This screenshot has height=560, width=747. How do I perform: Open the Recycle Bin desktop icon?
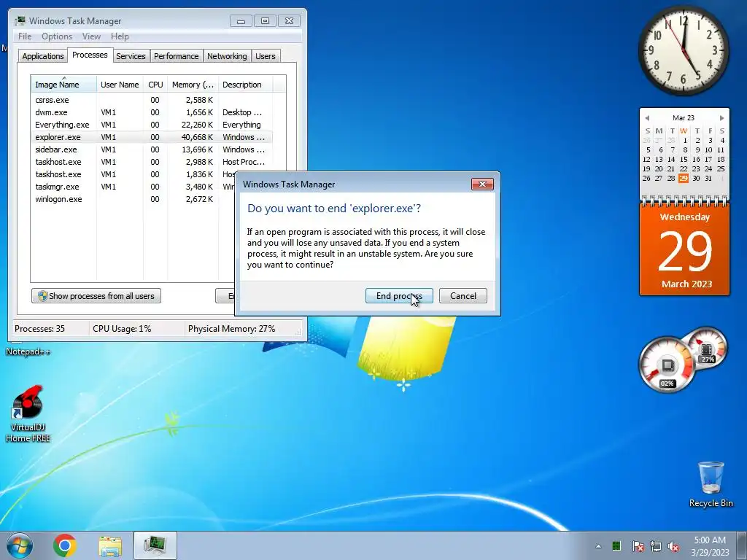tap(711, 484)
